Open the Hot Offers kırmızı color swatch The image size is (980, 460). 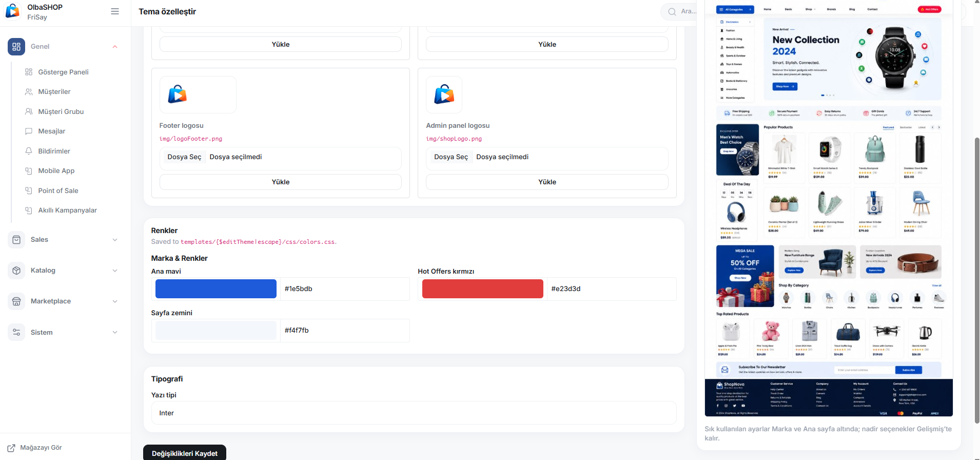[x=483, y=289]
